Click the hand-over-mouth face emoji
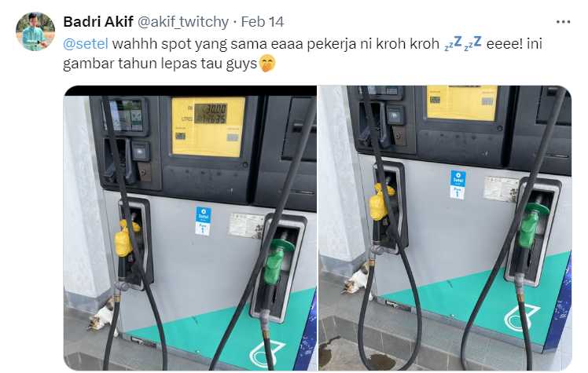The width and height of the screenshot is (588, 373). (267, 64)
